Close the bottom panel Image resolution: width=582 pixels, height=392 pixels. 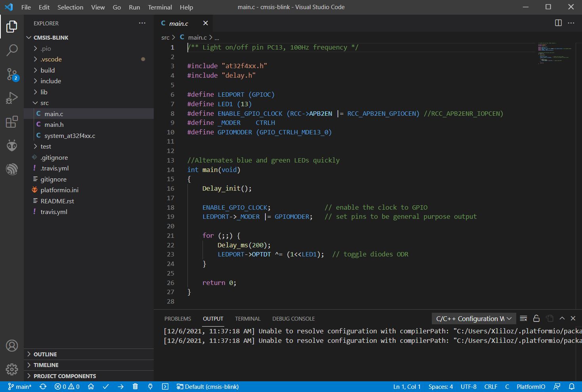(x=573, y=318)
